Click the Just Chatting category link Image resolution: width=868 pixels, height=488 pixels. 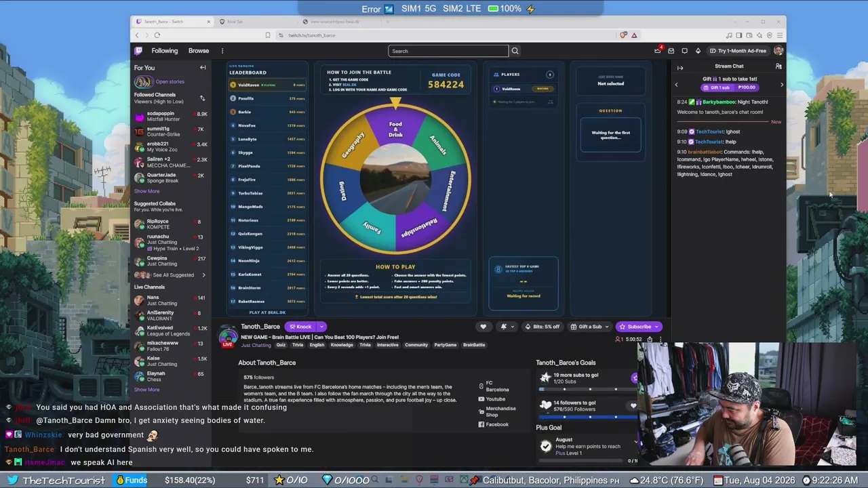pos(256,345)
